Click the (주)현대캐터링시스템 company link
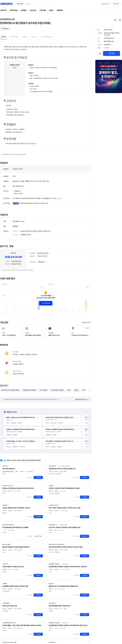Screen dimensions: 122x644 coord(8,19)
